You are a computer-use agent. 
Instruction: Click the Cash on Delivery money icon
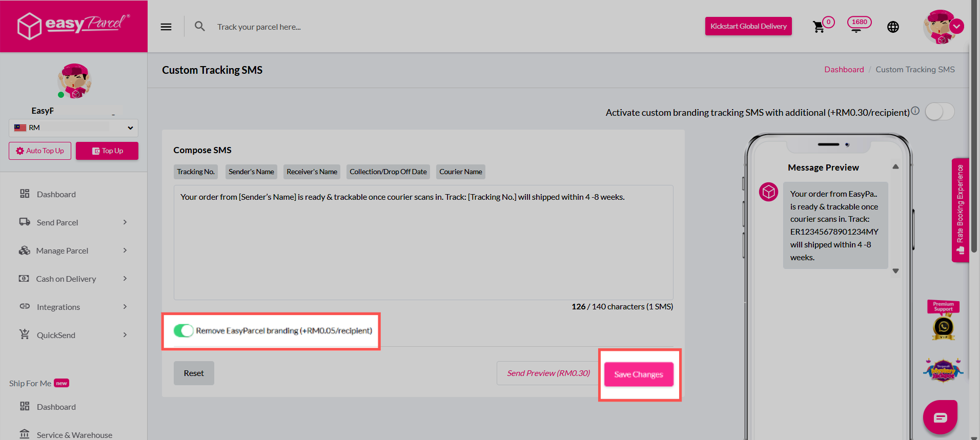coord(24,279)
